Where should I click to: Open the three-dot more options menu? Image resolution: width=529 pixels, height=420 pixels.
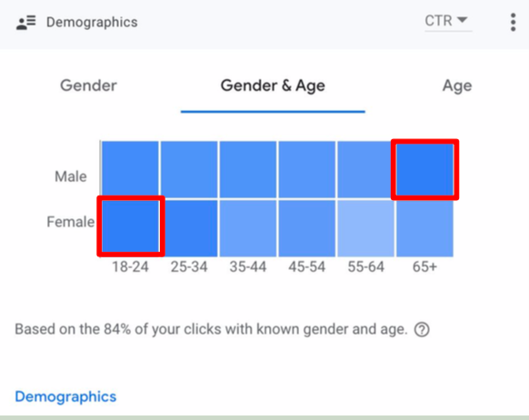coord(513,22)
